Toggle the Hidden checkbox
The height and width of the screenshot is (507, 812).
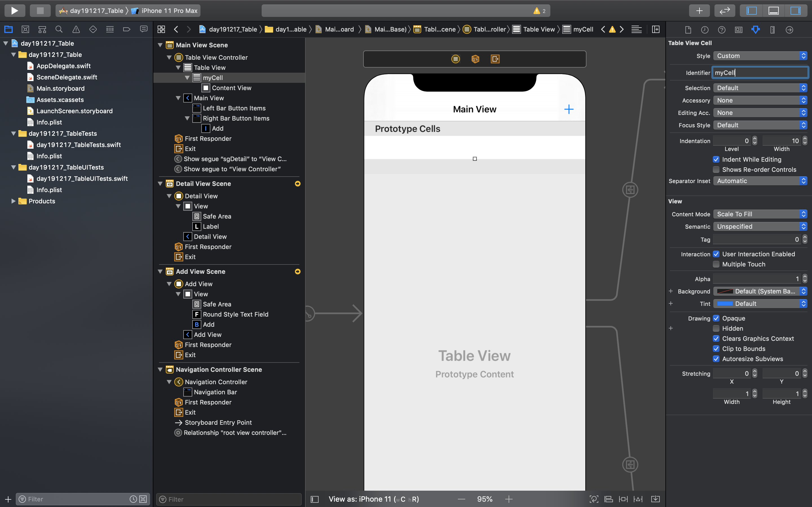click(716, 329)
